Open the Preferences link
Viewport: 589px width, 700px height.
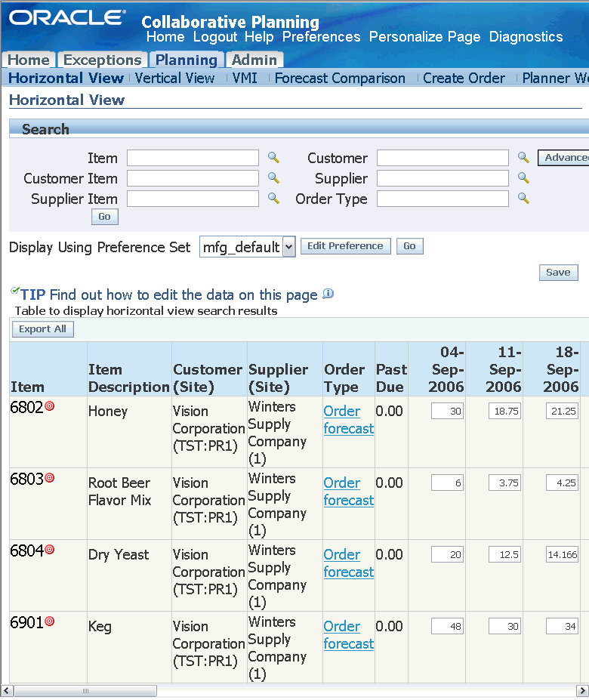click(x=322, y=36)
